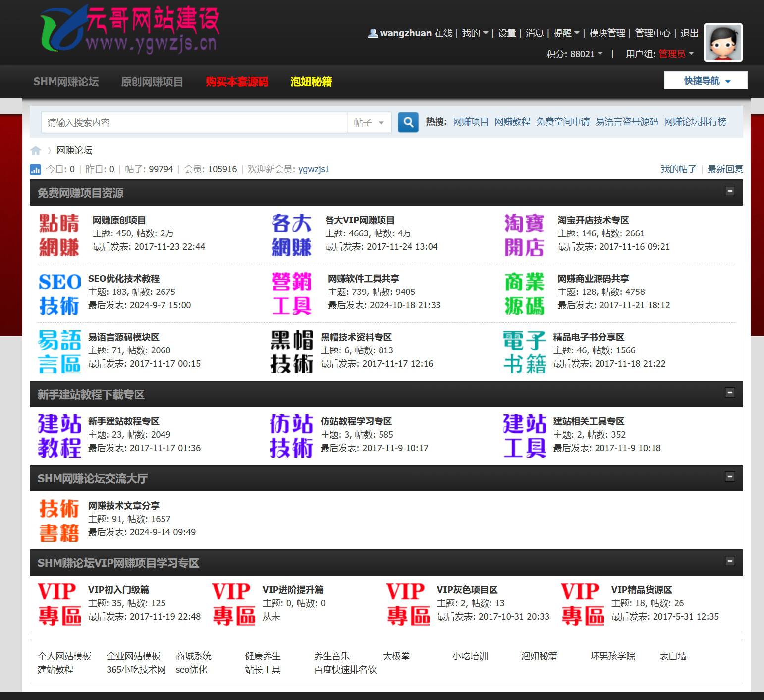
Task: Click the 最新回复 link
Action: 725,169
